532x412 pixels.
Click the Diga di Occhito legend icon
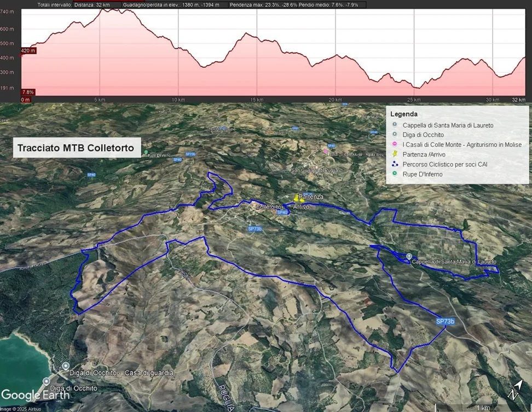pyautogui.click(x=395, y=135)
